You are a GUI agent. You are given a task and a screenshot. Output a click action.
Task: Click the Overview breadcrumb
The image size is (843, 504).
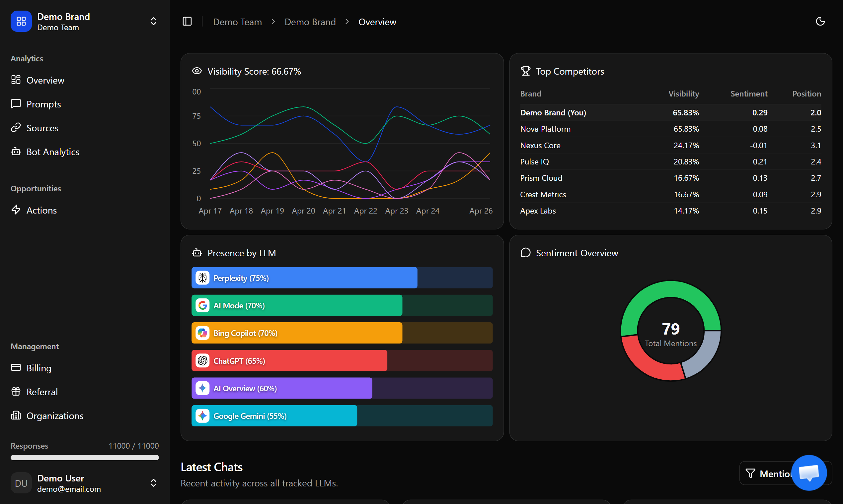pyautogui.click(x=377, y=22)
